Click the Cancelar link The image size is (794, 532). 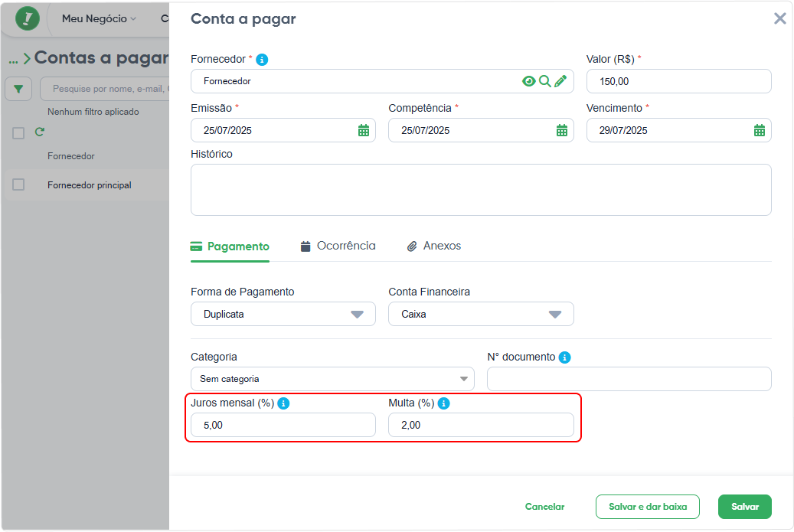pos(544,507)
